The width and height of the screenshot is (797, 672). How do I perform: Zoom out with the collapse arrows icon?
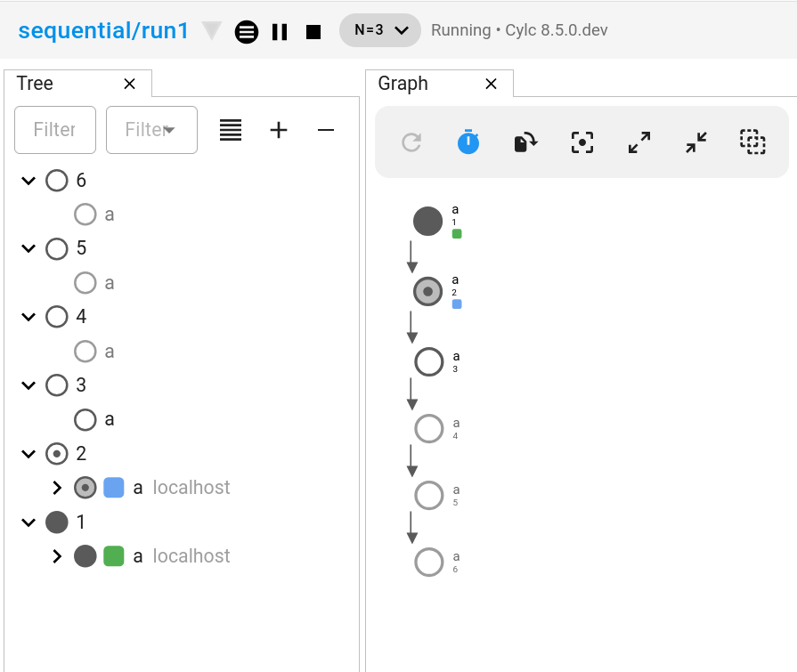(x=696, y=142)
